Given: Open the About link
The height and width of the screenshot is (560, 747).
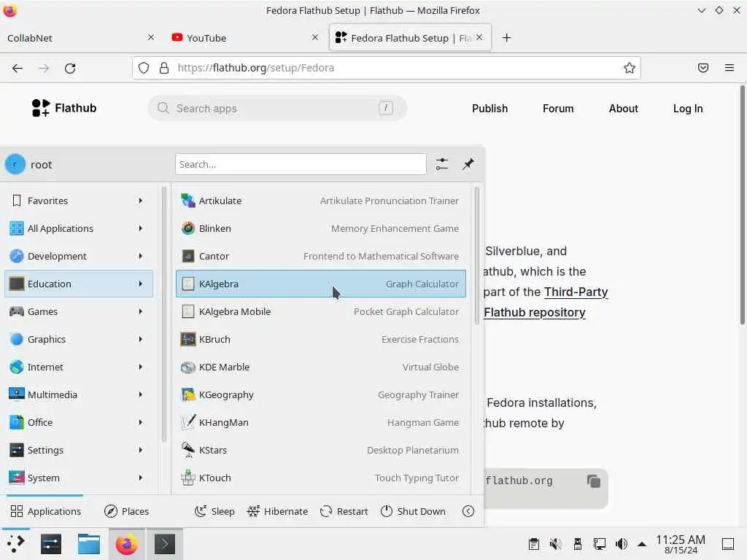Looking at the screenshot, I should click(623, 109).
